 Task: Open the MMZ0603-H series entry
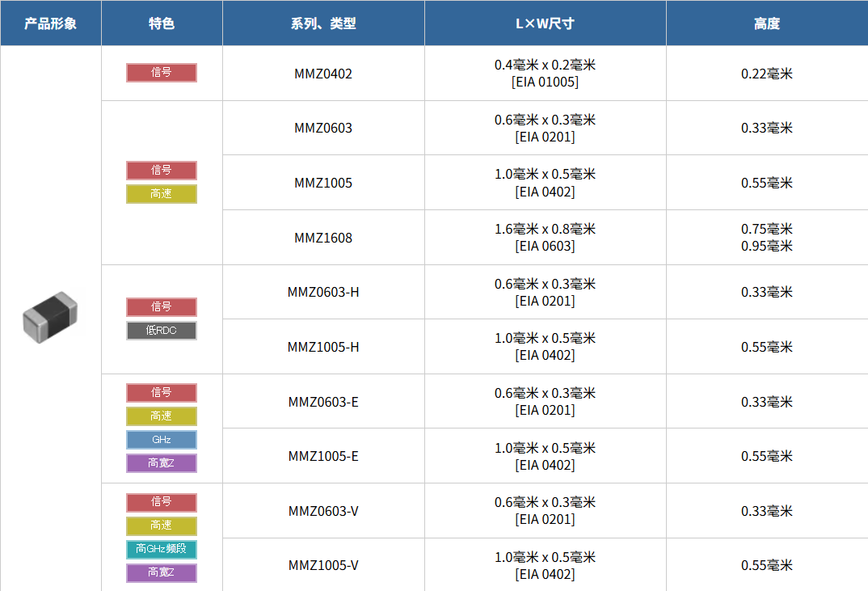point(323,292)
